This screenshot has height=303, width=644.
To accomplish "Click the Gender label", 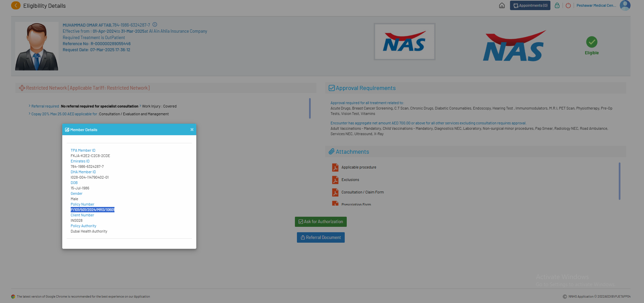I will [x=76, y=193].
